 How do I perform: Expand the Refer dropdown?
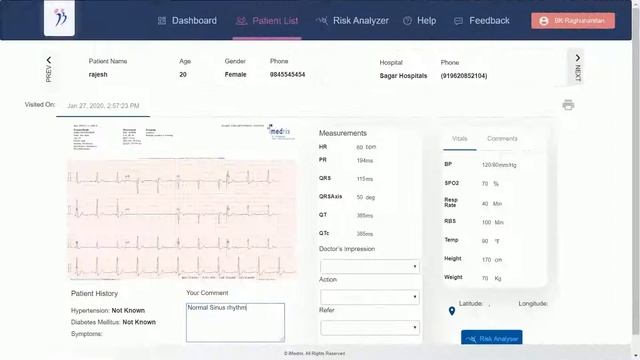point(370,327)
